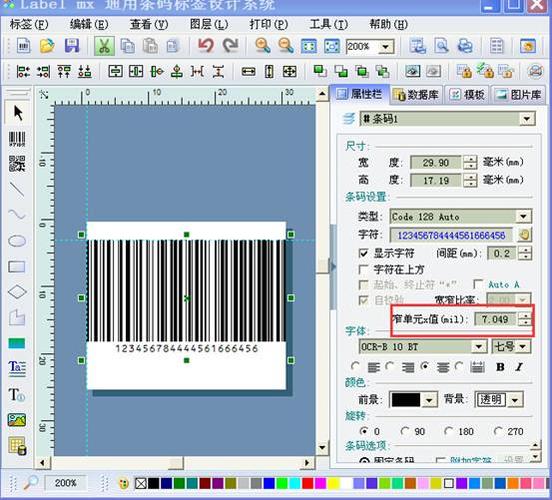Screen dimensions: 552x500
Task: Select the 270 degree rotation option
Action: tap(498, 431)
